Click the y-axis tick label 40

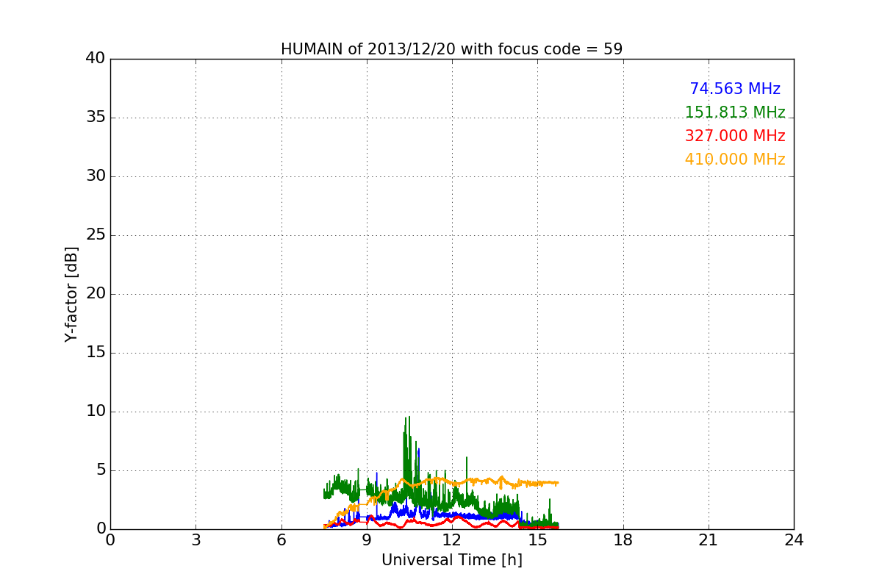pyautogui.click(x=96, y=59)
